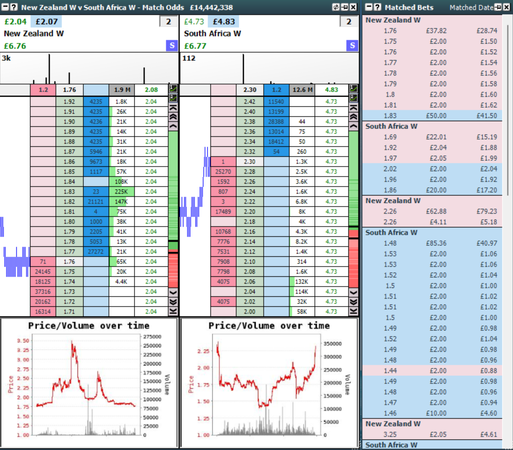Step New Zealand W ladder down one tick
513x450 pixels.
pyautogui.click(x=173, y=292)
